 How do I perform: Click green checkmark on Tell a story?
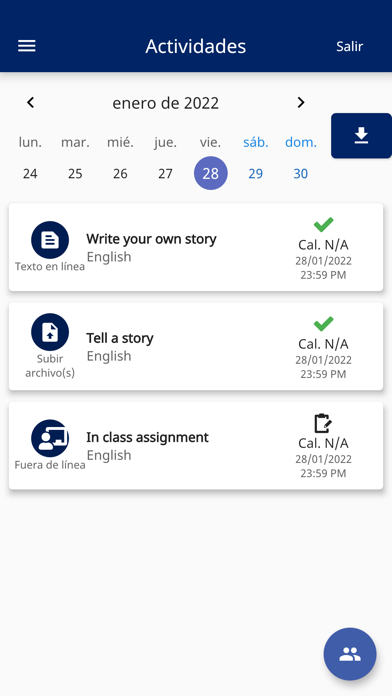click(323, 324)
